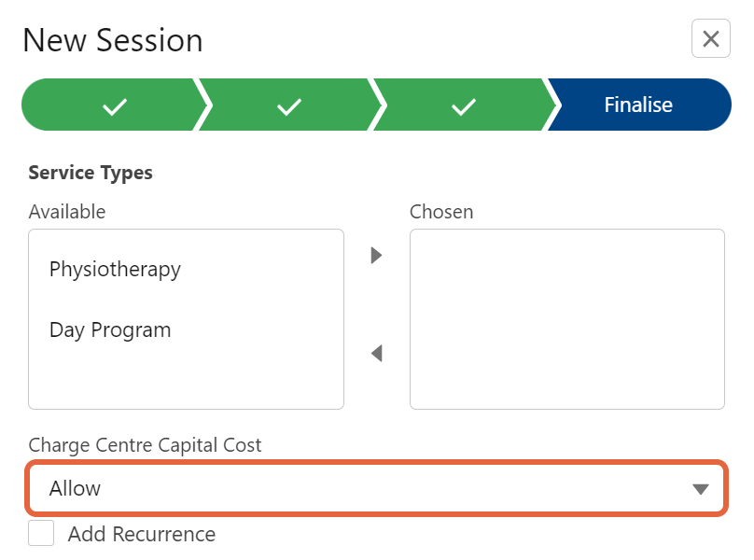Tick the Add Recurrence checkbox
The width and height of the screenshot is (754, 560).
click(41, 533)
